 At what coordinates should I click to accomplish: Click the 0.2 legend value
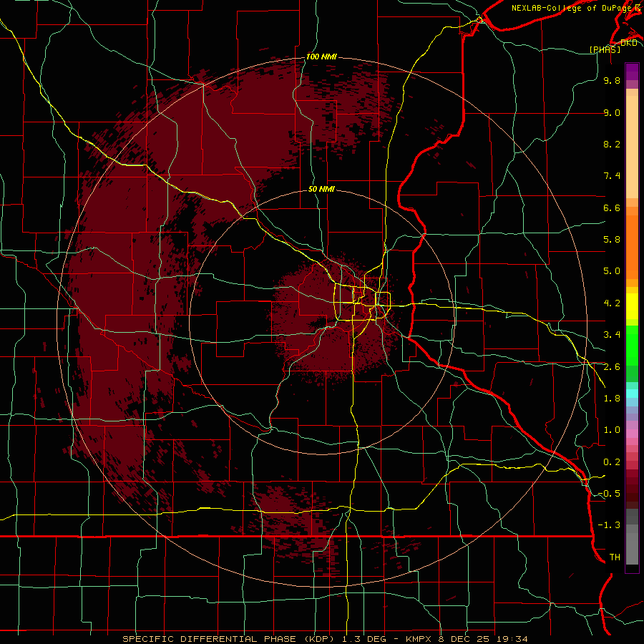click(x=612, y=462)
